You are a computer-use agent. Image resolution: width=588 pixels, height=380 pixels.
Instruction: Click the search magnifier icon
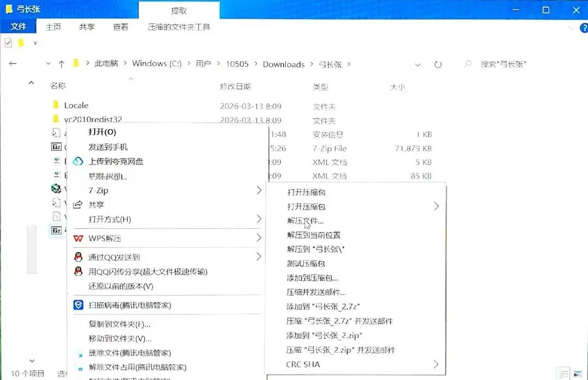click(x=468, y=64)
